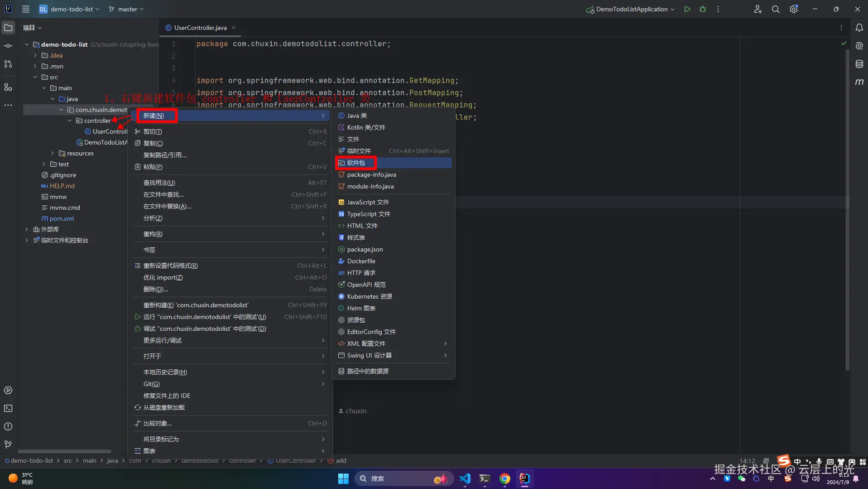Select HELP.md in project tree
Viewport: 868px width, 489px height.
coord(62,186)
